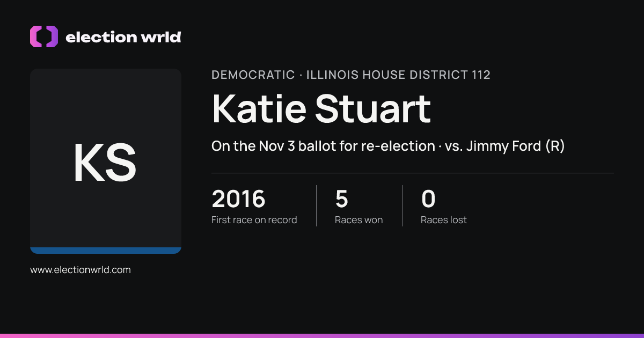Click the '2016' first race value
Viewport: 644px width, 338px height.
click(238, 199)
